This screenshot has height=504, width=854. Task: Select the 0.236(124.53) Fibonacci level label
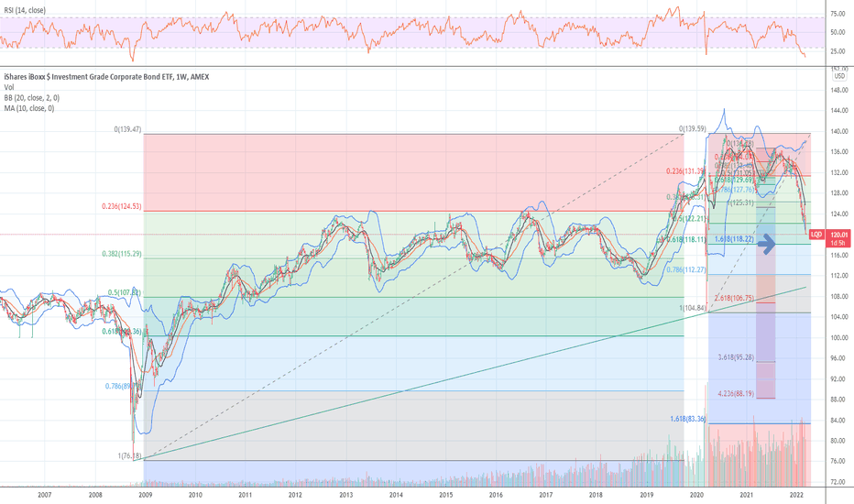(x=122, y=206)
